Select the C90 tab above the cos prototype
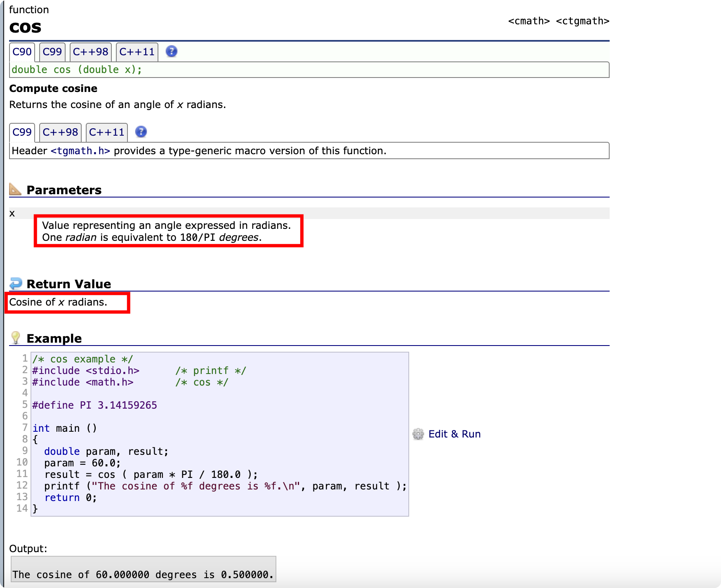 point(22,52)
